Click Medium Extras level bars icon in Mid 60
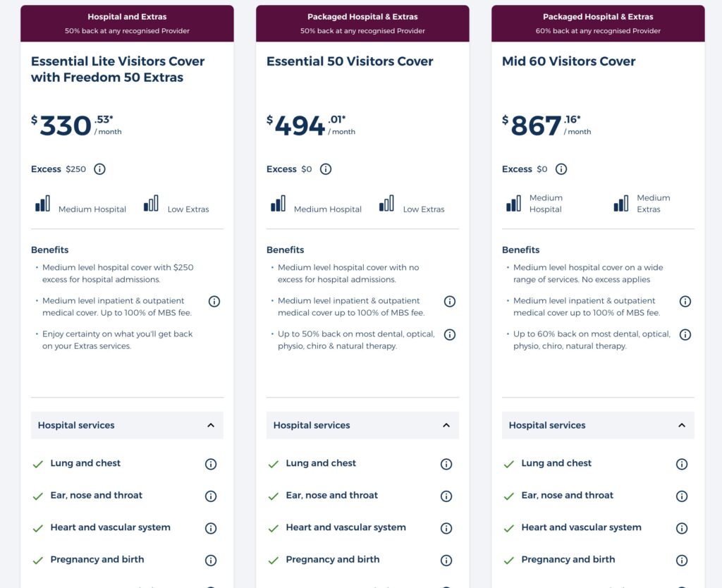 pyautogui.click(x=620, y=204)
